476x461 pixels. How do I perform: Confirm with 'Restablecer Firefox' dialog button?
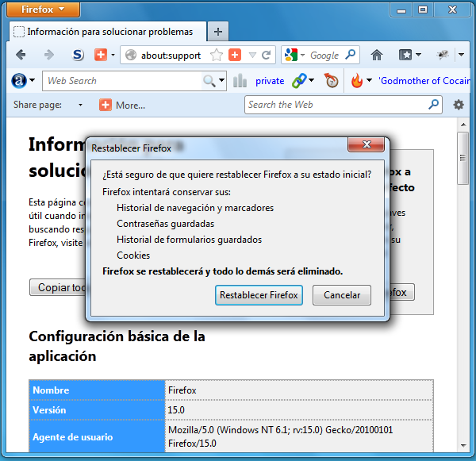coord(259,295)
